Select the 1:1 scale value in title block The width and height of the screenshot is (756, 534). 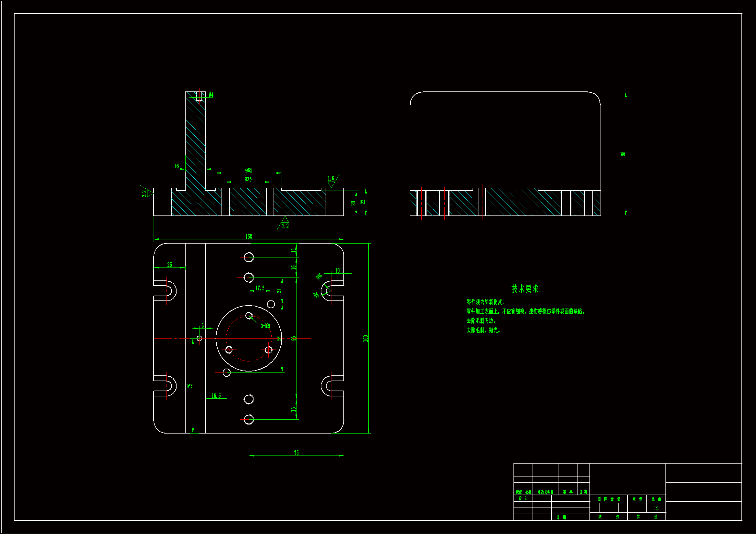(x=656, y=508)
